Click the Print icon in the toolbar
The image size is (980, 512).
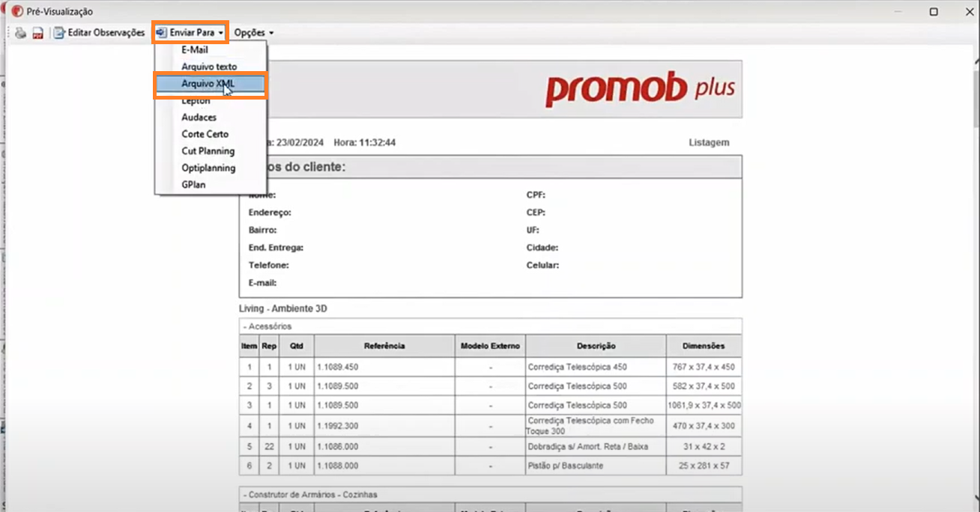pyautogui.click(x=20, y=33)
